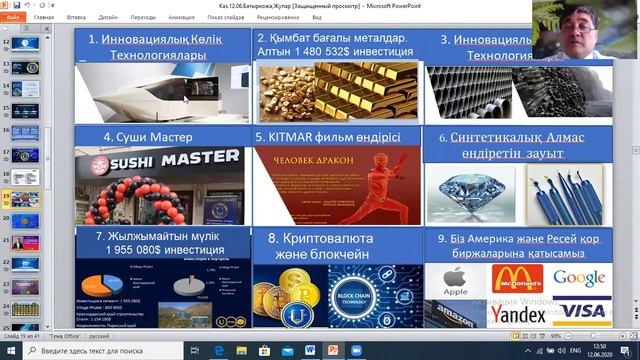Open the Дизайн ribbon tab
640x360 pixels.
(108, 17)
